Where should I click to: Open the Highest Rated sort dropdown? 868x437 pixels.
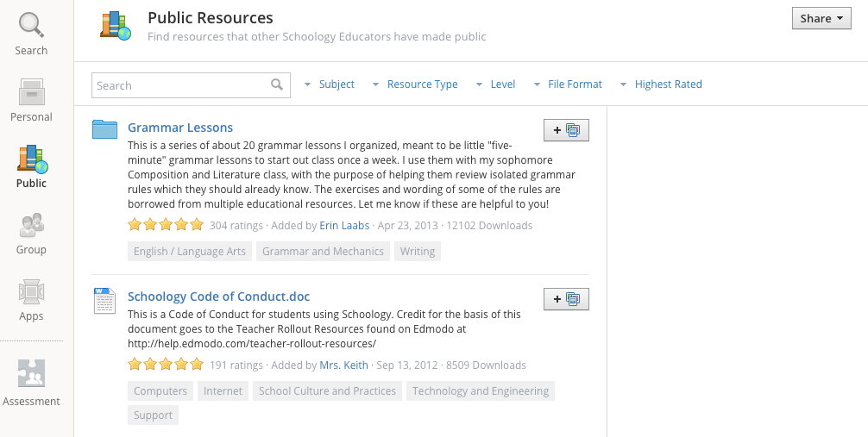[x=661, y=84]
